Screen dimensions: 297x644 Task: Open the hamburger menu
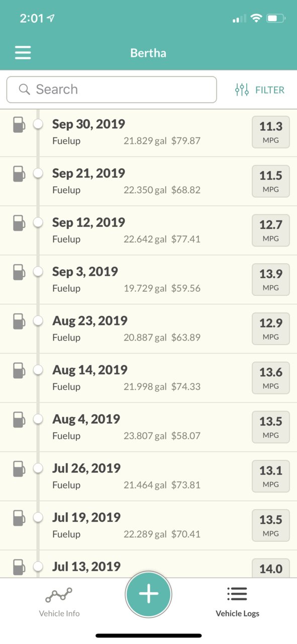pyautogui.click(x=23, y=53)
